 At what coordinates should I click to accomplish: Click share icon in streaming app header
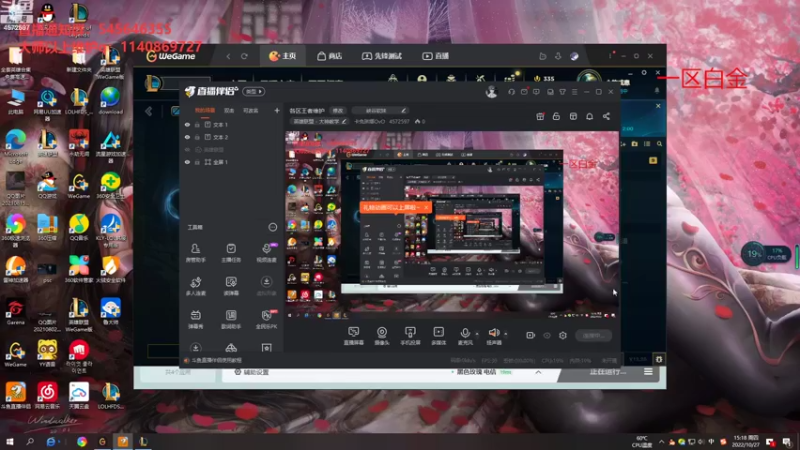[x=606, y=116]
